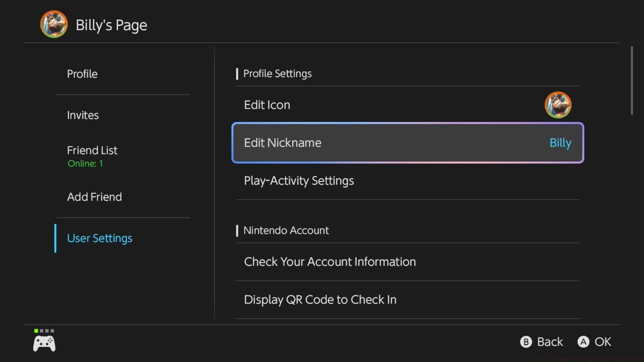Click the nickname value Billy
644x362 pixels.
point(560,143)
